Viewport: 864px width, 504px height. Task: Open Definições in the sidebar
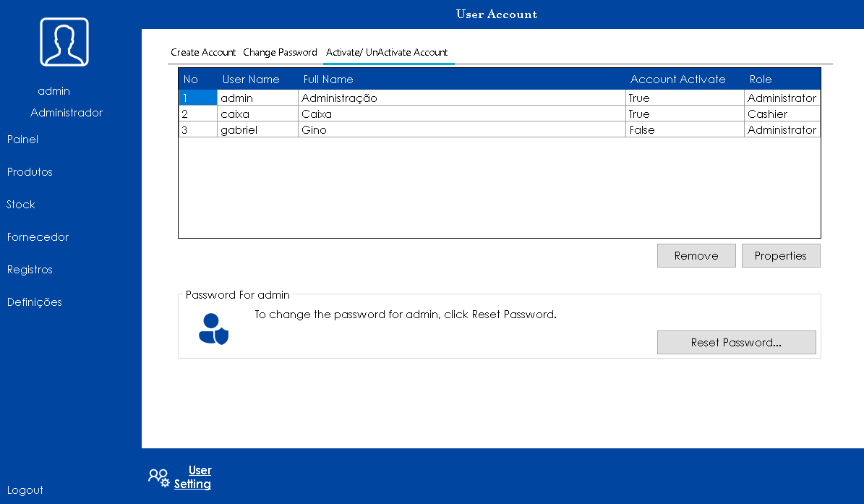click(x=34, y=302)
